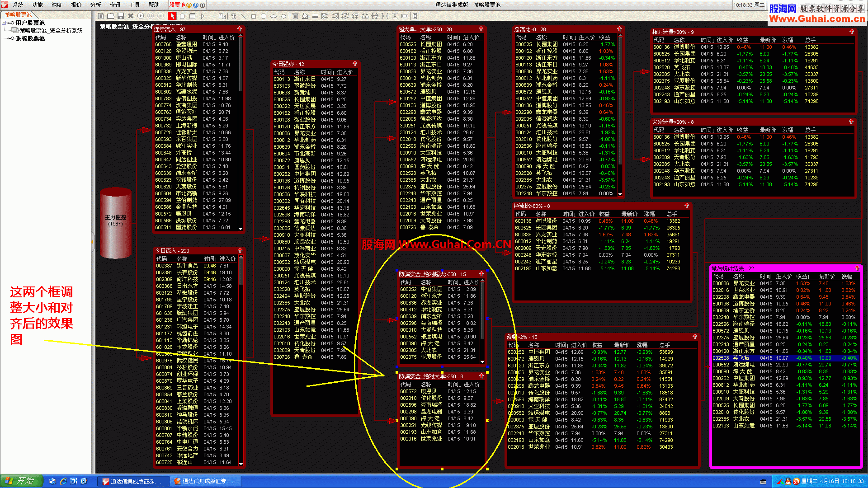Center selected boxes vertically
This screenshot has width=868, height=488.
point(375,16)
